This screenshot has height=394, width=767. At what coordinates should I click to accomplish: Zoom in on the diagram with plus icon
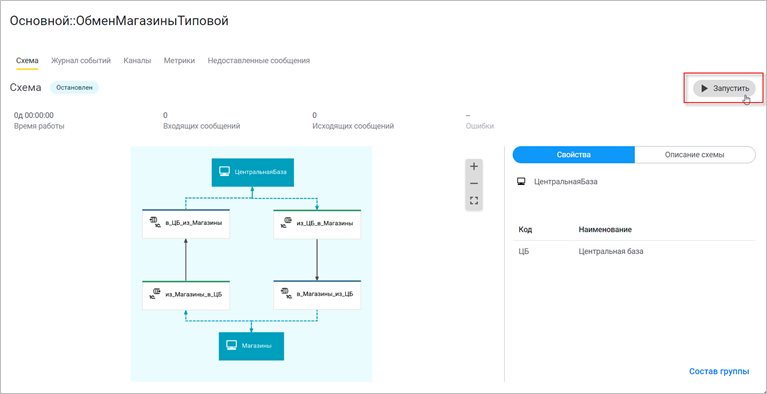point(474,166)
